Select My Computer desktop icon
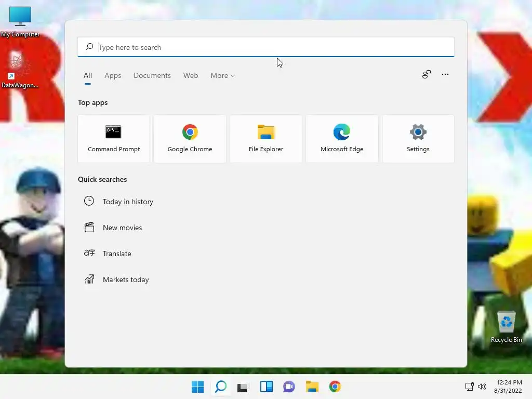The width and height of the screenshot is (532, 399). pos(20,22)
